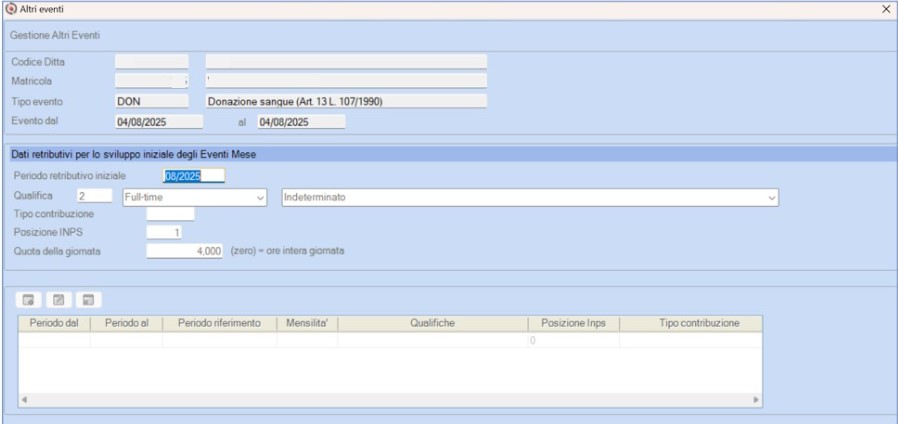Open the Indeterminato contract type dropdown
This screenshot has width=898, height=424.
[530, 197]
